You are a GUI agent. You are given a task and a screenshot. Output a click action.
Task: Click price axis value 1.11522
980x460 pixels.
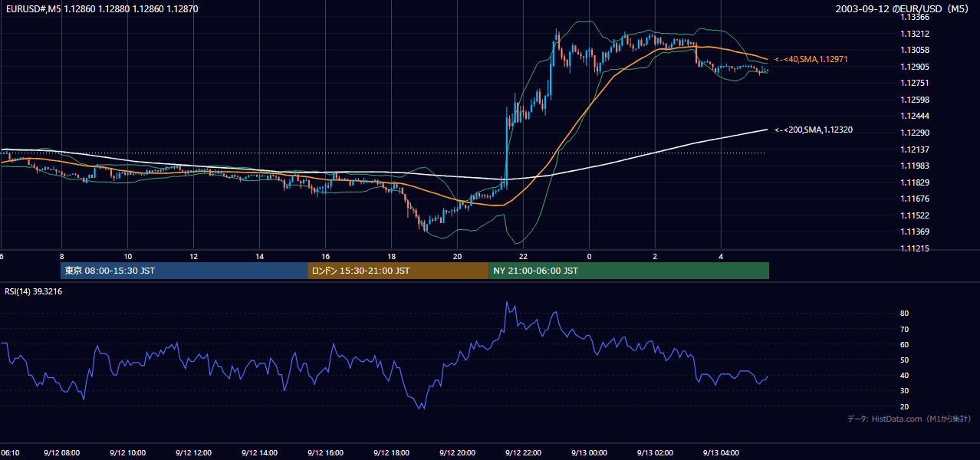tap(916, 215)
